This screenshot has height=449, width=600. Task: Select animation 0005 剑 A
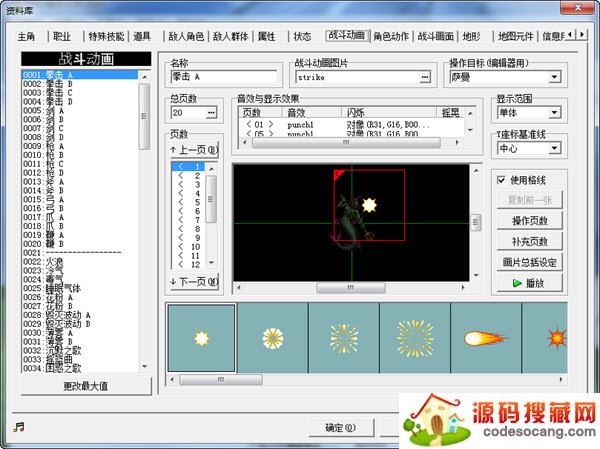(x=80, y=110)
